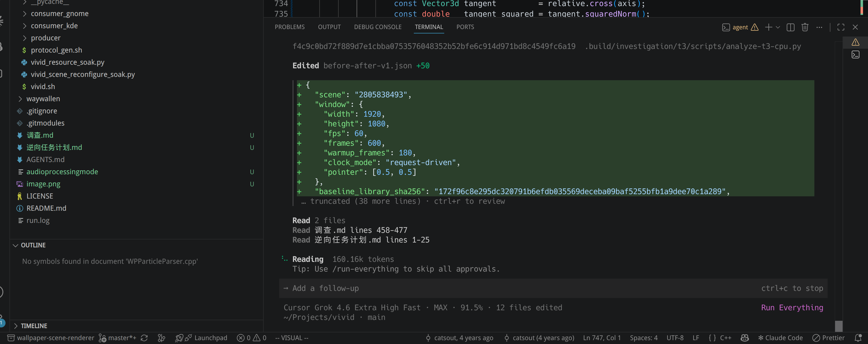
Task: Open Launchpad from status bar
Action: click(x=211, y=338)
